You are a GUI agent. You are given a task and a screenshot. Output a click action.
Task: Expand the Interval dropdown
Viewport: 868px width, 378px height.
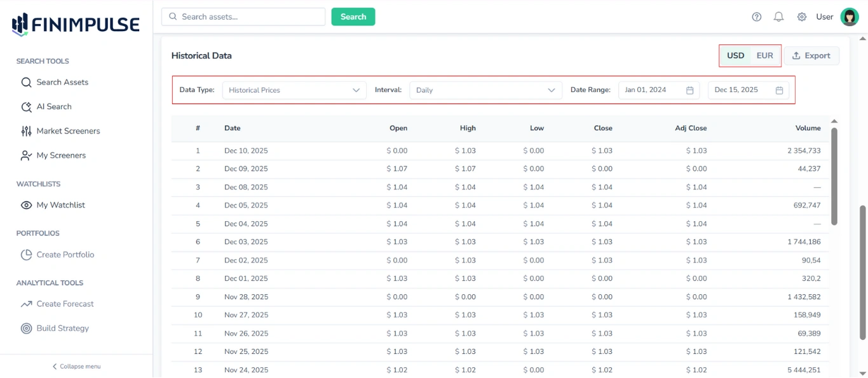coord(485,90)
